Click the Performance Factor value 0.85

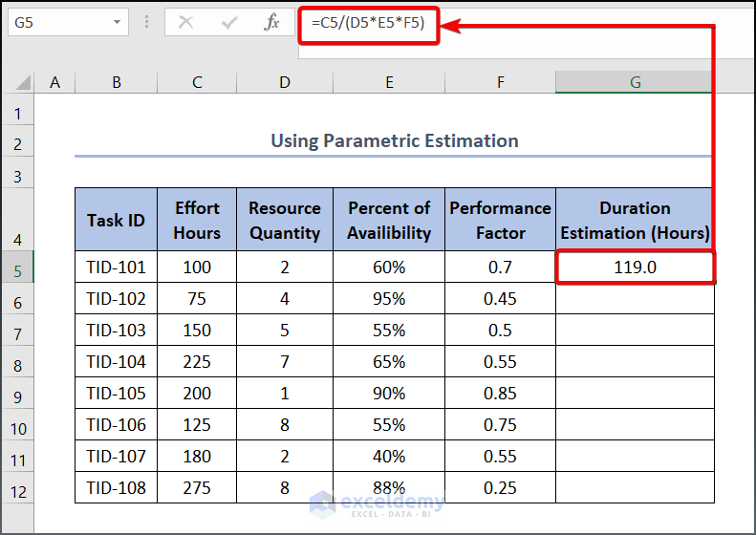click(501, 394)
